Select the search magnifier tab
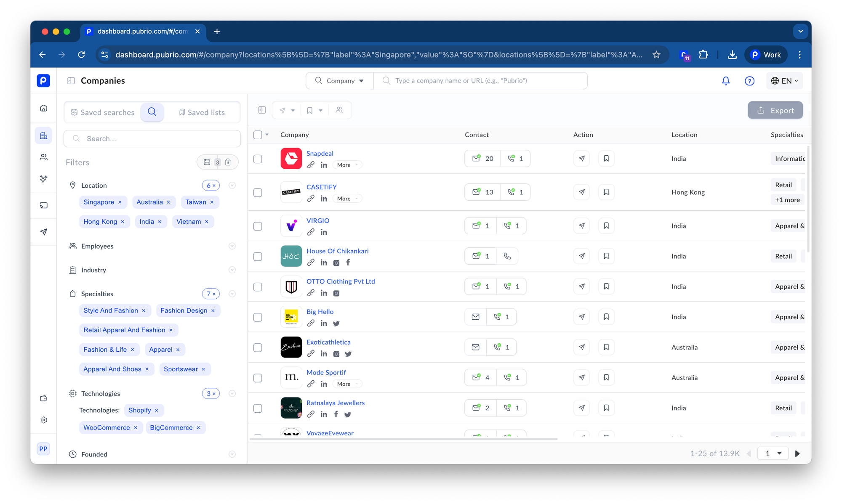Viewport: 842px width, 504px height. pos(152,112)
